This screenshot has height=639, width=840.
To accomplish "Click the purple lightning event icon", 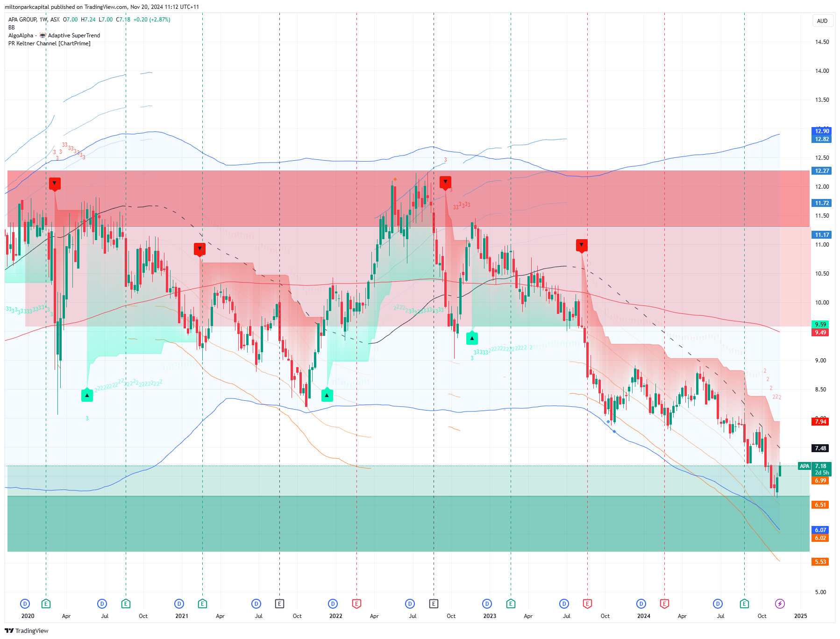I will click(780, 603).
